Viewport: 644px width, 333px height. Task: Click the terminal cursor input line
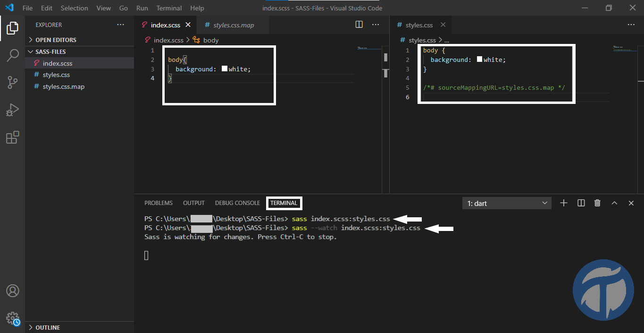tap(146, 256)
